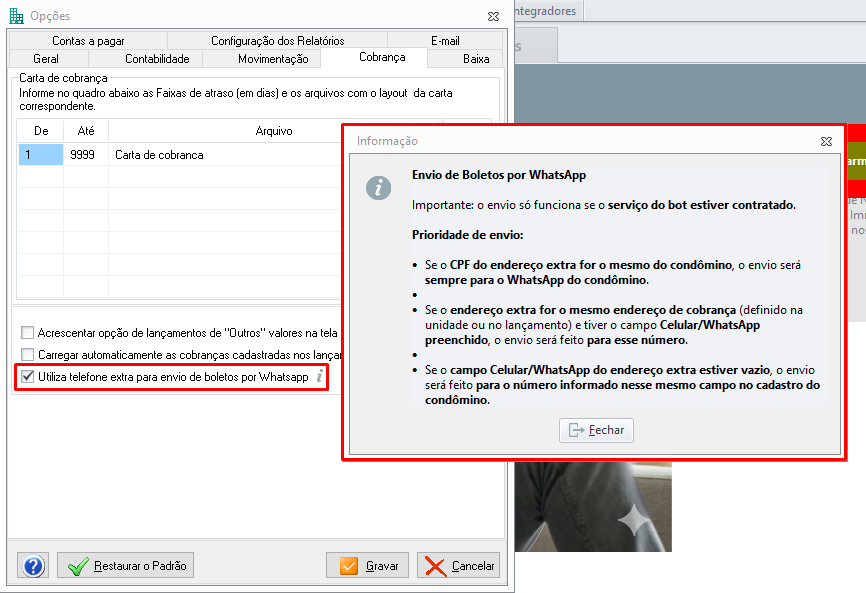Select the 'De' cell with value 1
The height and width of the screenshot is (593, 866).
(x=41, y=155)
